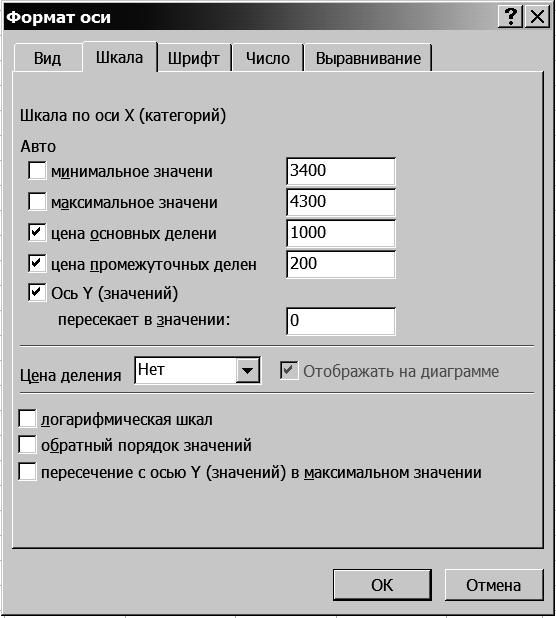Confirm with the OK button
The height and width of the screenshot is (618, 556).
click(382, 585)
